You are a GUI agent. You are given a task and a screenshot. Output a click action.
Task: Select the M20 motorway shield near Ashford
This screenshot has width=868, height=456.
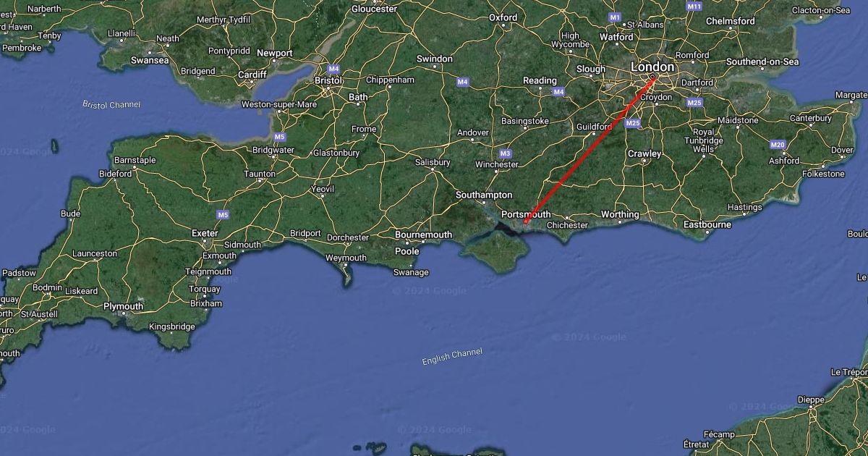pos(778,145)
